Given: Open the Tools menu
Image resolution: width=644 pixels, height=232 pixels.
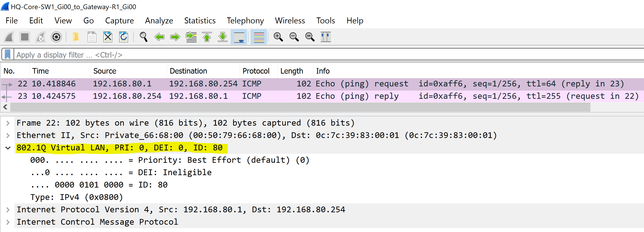Looking at the screenshot, I should pyautogui.click(x=326, y=21).
